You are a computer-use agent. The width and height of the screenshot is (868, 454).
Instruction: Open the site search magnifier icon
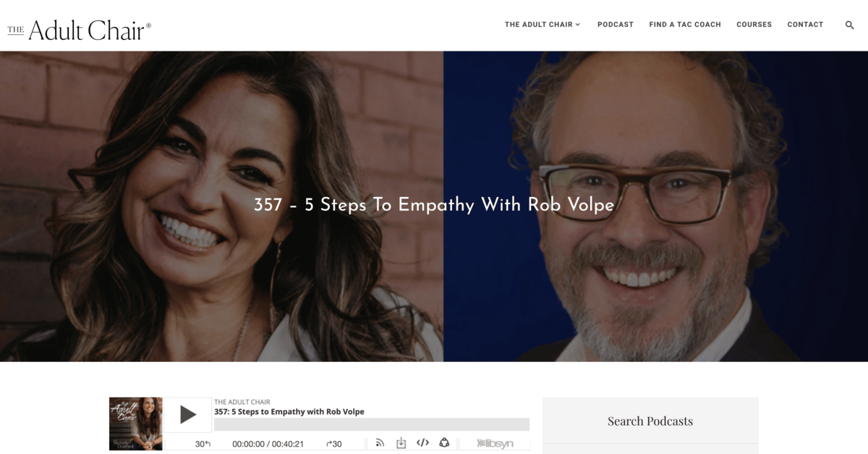pos(849,25)
